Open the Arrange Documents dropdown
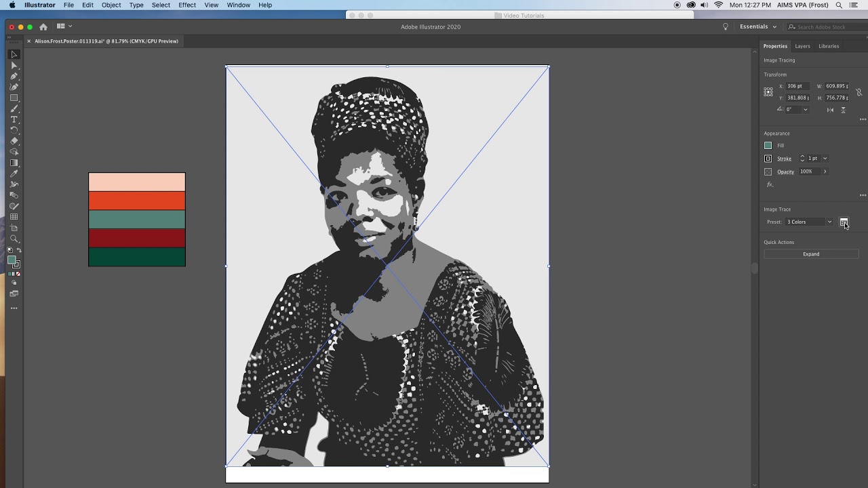The width and height of the screenshot is (868, 488). (64, 26)
